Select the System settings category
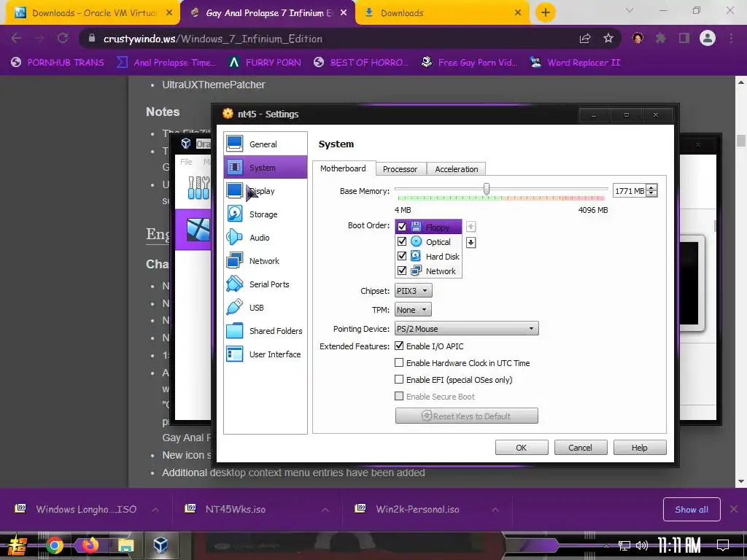The image size is (747, 560). point(266,167)
